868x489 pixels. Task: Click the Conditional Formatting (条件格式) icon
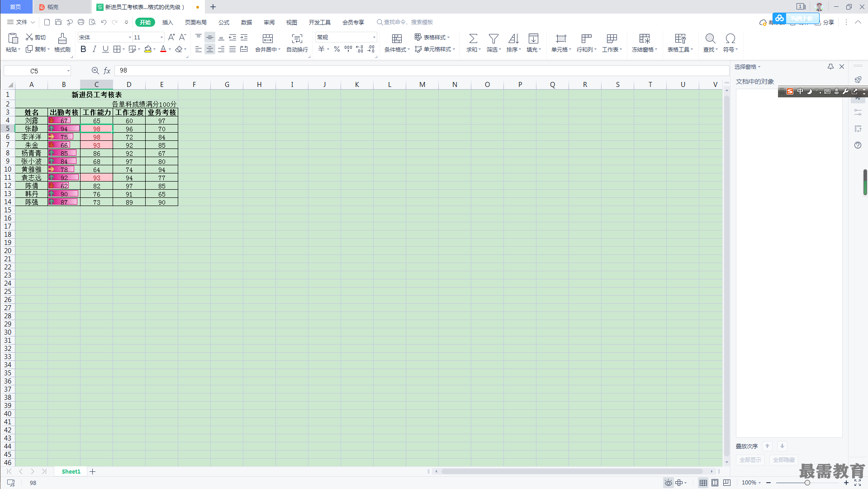(397, 38)
